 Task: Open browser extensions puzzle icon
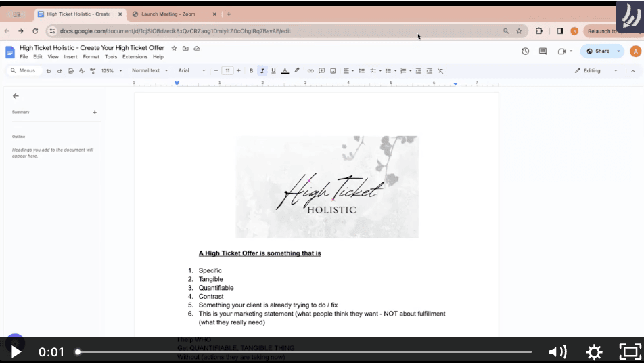539,31
